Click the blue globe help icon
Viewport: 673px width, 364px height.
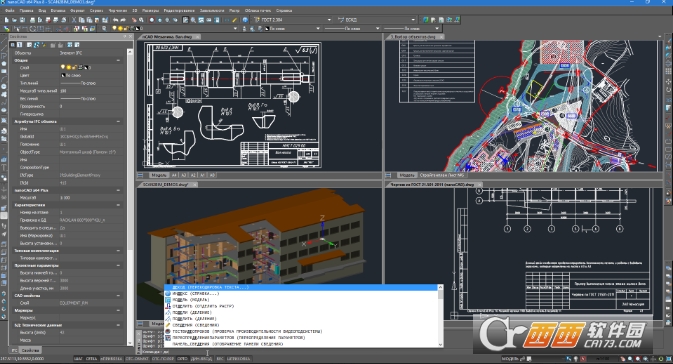click(x=245, y=20)
